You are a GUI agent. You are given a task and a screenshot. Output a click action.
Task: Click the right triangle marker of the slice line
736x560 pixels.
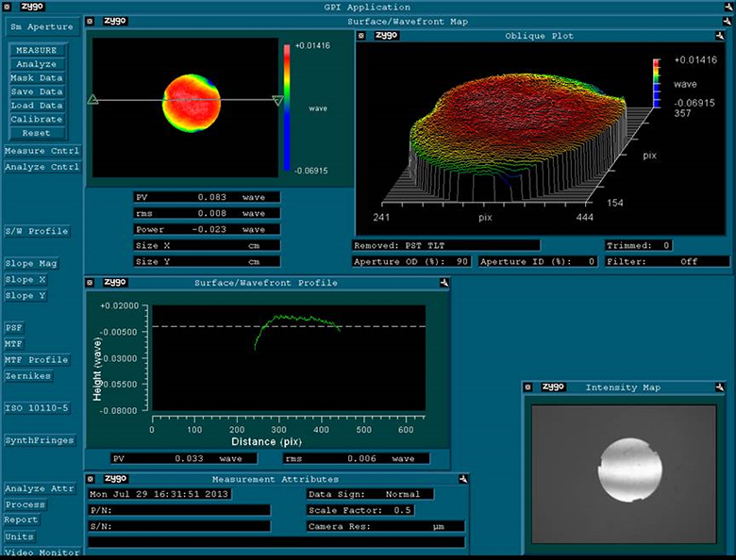pyautogui.click(x=277, y=100)
